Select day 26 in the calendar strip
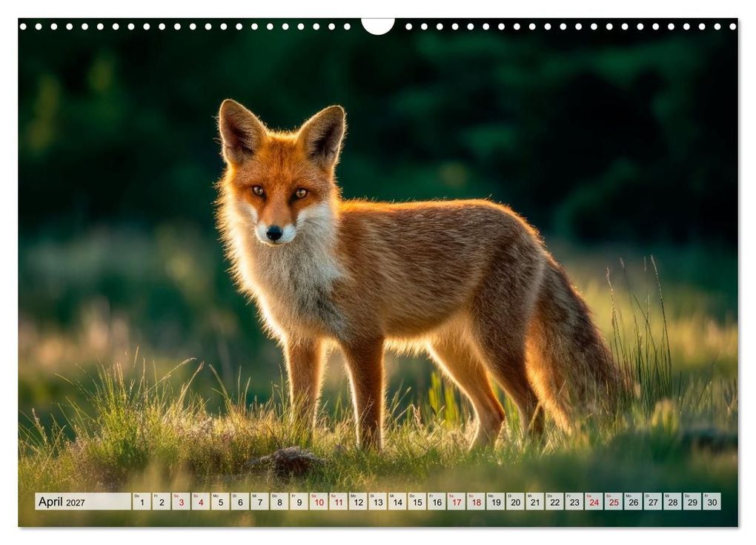The image size is (756, 545). click(x=634, y=501)
